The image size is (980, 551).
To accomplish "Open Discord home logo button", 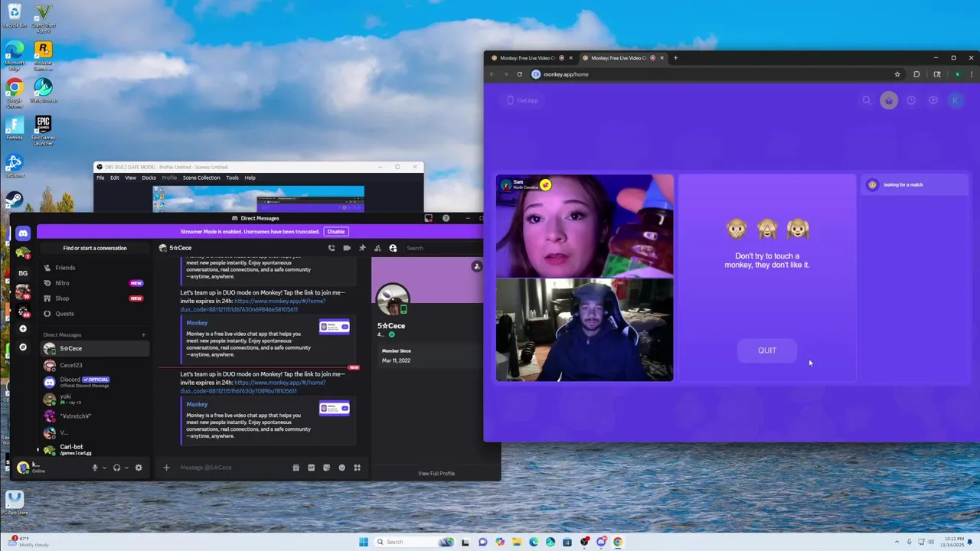I will pyautogui.click(x=23, y=233).
